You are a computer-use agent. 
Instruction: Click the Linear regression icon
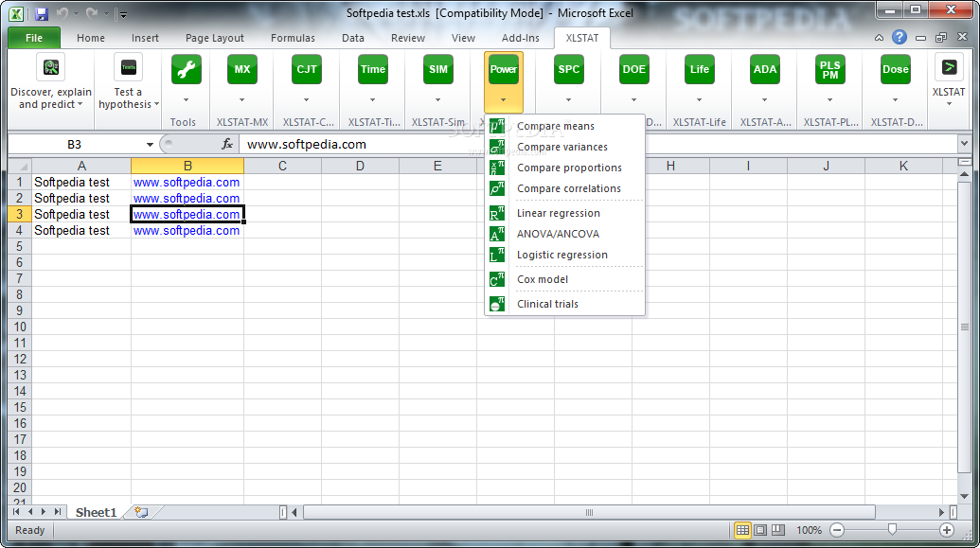point(497,213)
